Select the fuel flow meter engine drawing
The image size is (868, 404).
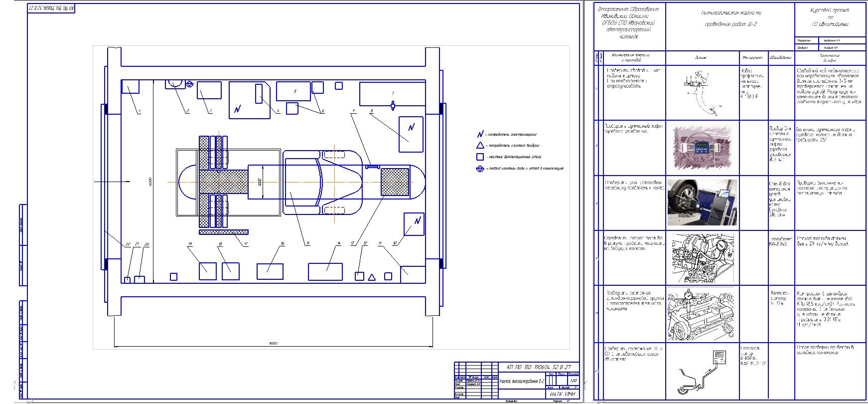click(702, 258)
